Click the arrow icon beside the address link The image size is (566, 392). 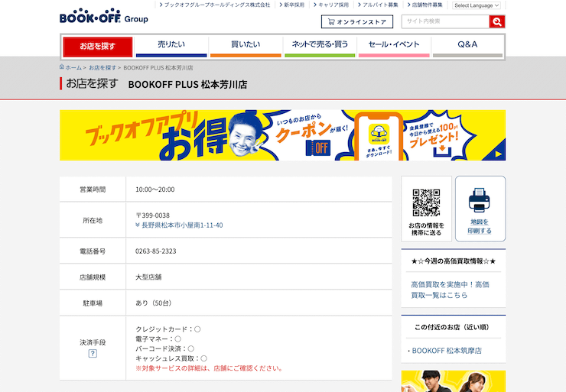pos(138,225)
